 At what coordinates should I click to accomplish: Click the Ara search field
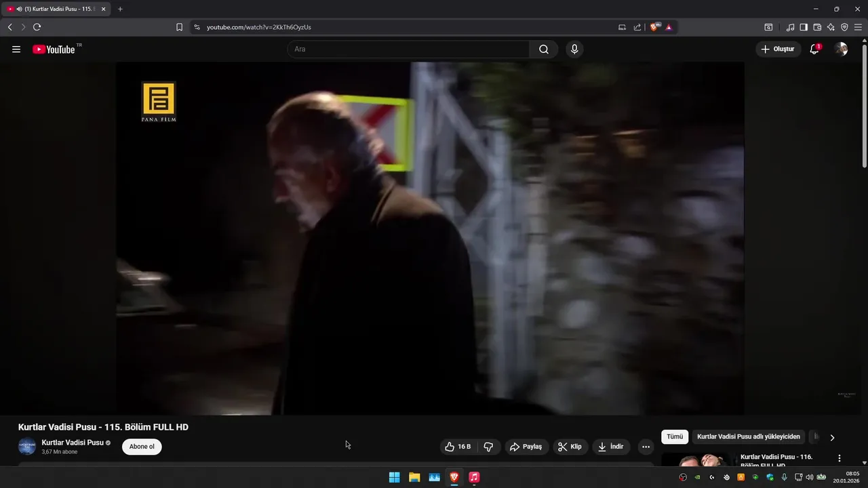click(x=408, y=49)
